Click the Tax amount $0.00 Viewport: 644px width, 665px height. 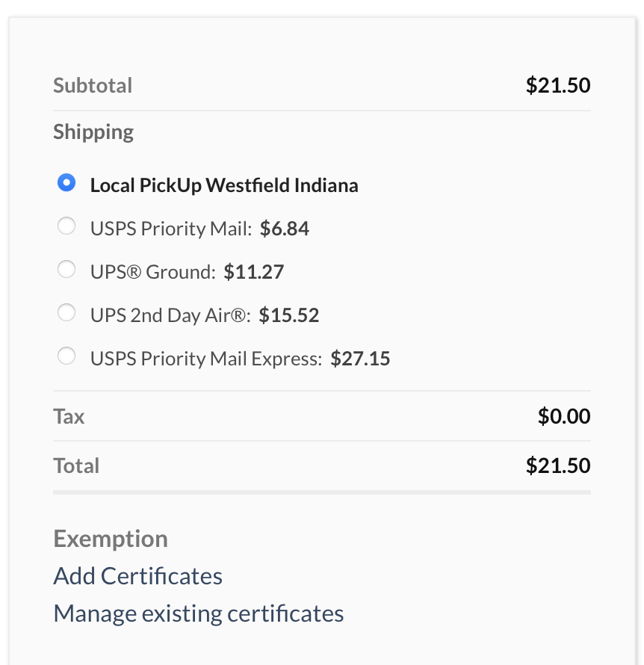click(x=564, y=416)
